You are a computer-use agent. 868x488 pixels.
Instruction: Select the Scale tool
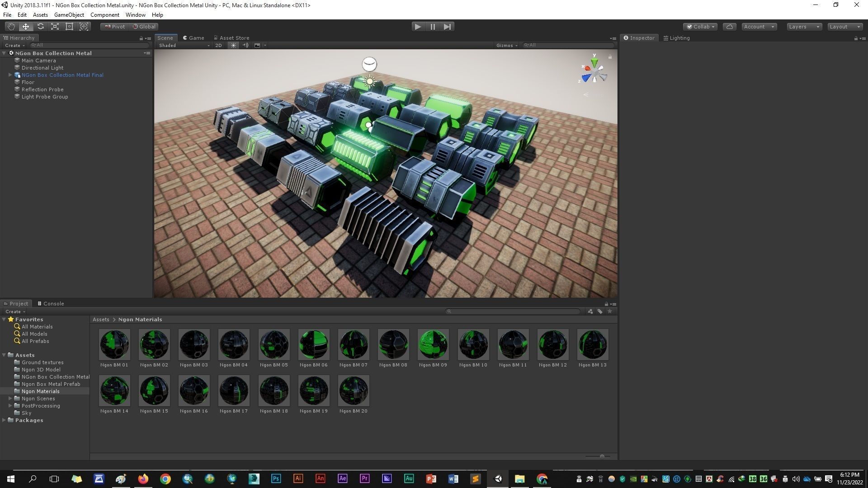pos(55,27)
